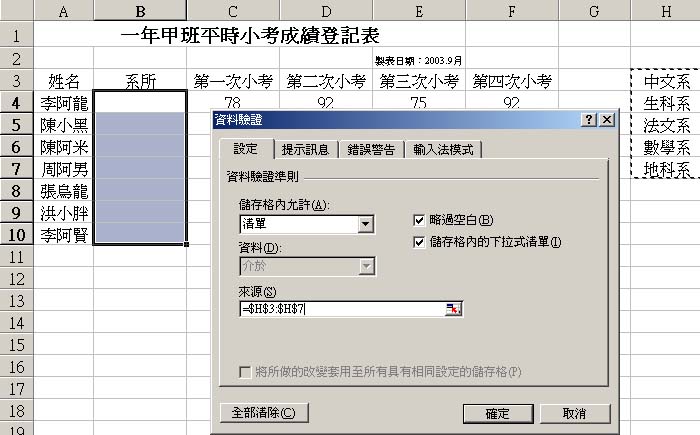The image size is (700, 435).
Task: Click the cell with name 李阿龍
Action: 64,103
